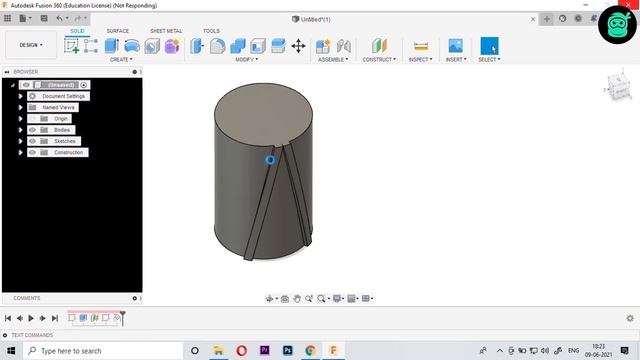Toggle visibility of the Origin folder
Screen dimensions: 640x360
click(x=33, y=119)
